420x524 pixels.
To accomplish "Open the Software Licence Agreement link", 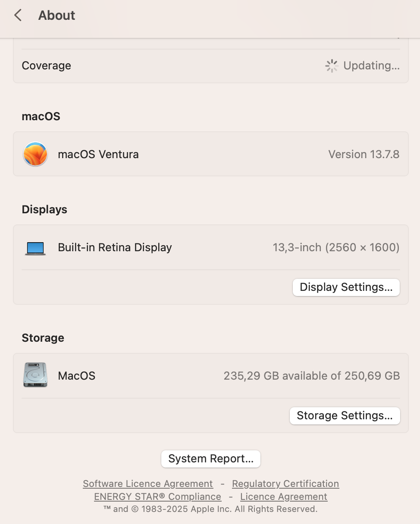I will pyautogui.click(x=148, y=483).
